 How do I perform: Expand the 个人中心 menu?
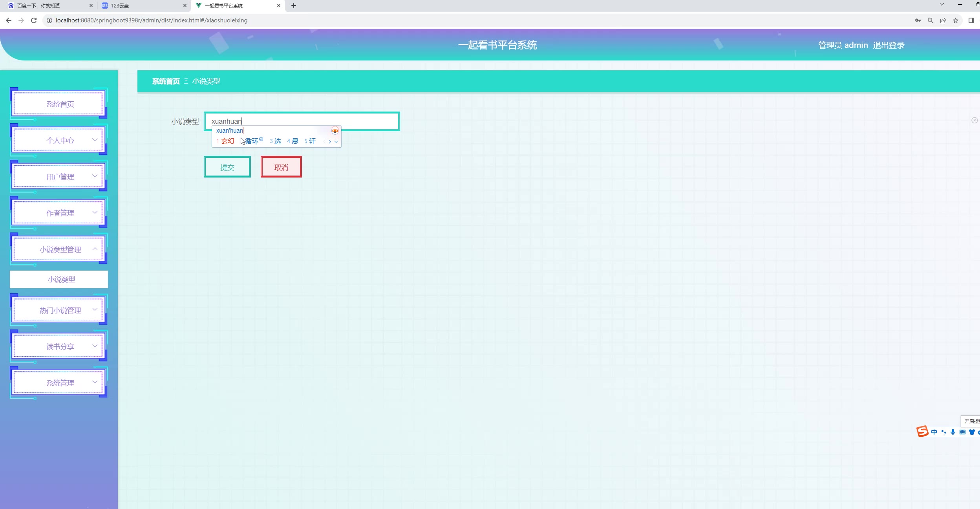pos(59,140)
